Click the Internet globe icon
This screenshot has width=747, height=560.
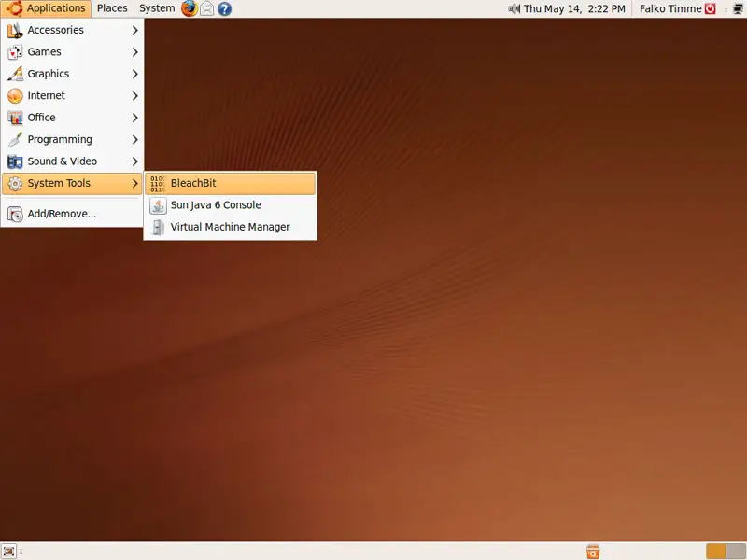tap(15, 96)
